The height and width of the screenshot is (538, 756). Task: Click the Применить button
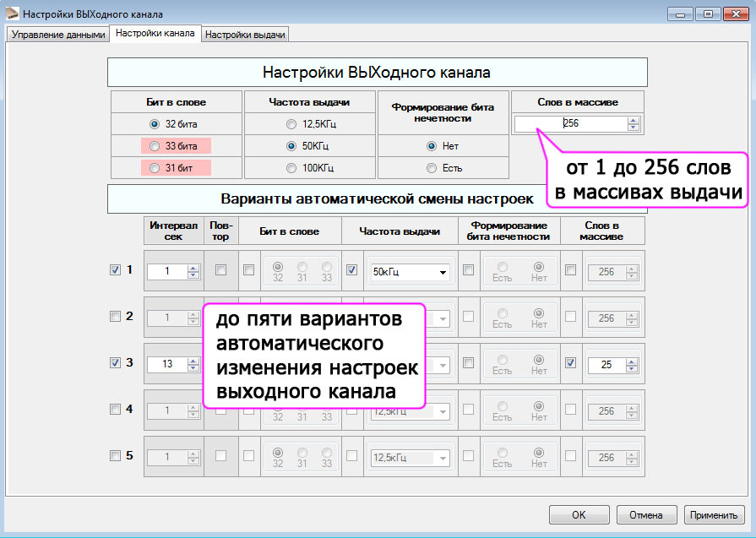(x=715, y=514)
